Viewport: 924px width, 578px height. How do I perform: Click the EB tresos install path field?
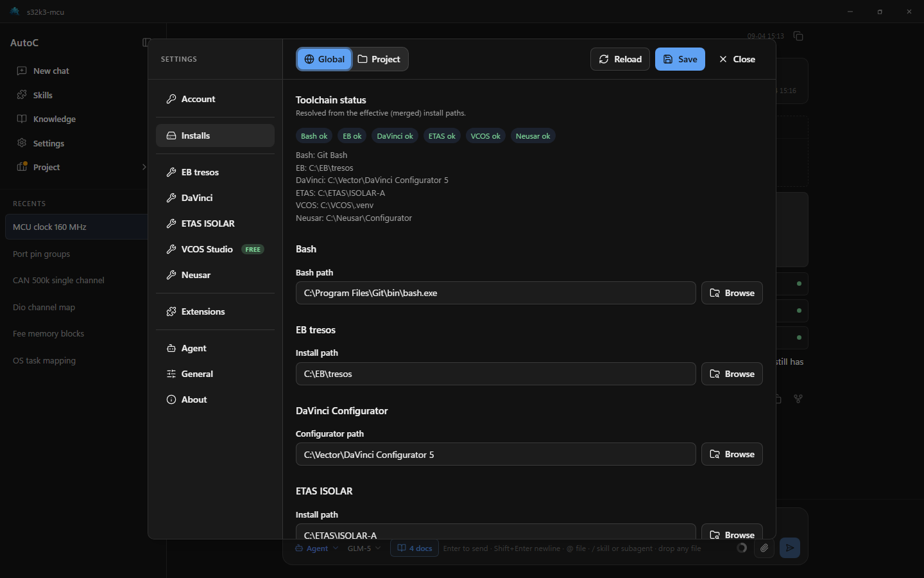[495, 374]
